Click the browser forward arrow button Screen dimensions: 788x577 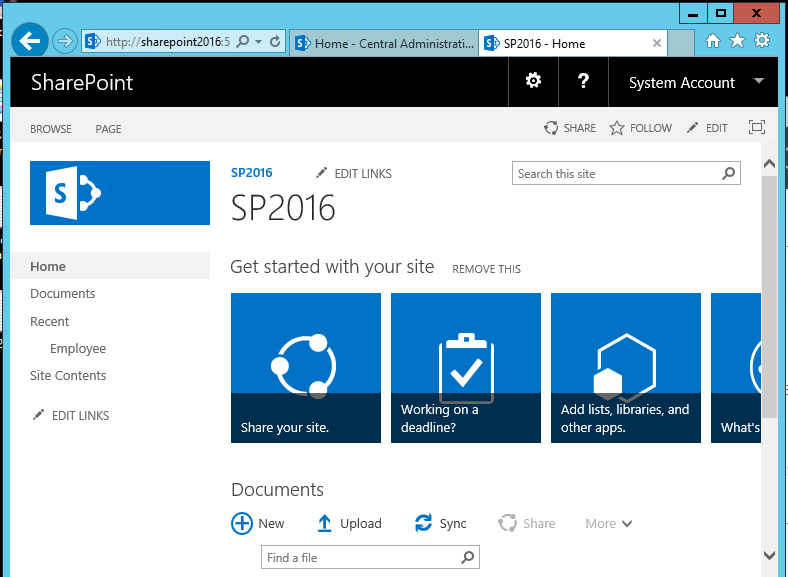65,41
